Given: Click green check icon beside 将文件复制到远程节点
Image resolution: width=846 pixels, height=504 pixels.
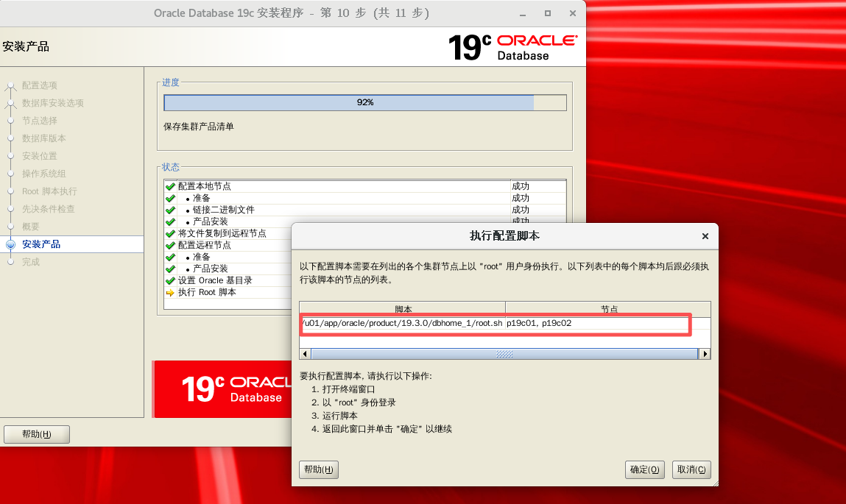Looking at the screenshot, I should pos(171,234).
